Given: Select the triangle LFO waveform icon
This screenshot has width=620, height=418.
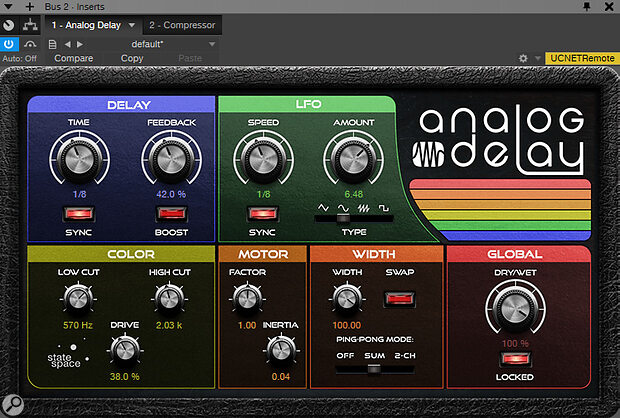Looking at the screenshot, I should click(x=323, y=208).
